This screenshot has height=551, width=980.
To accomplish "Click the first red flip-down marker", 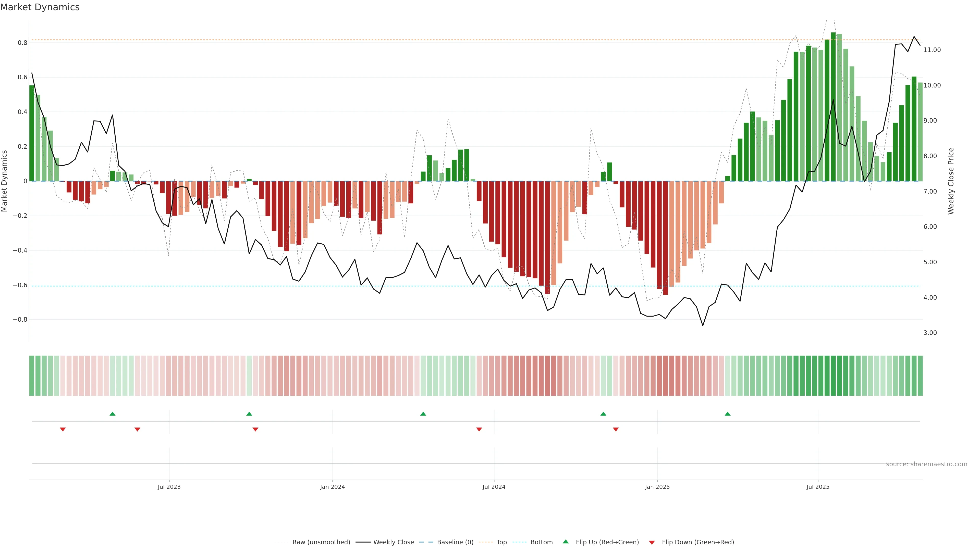I will tap(63, 429).
